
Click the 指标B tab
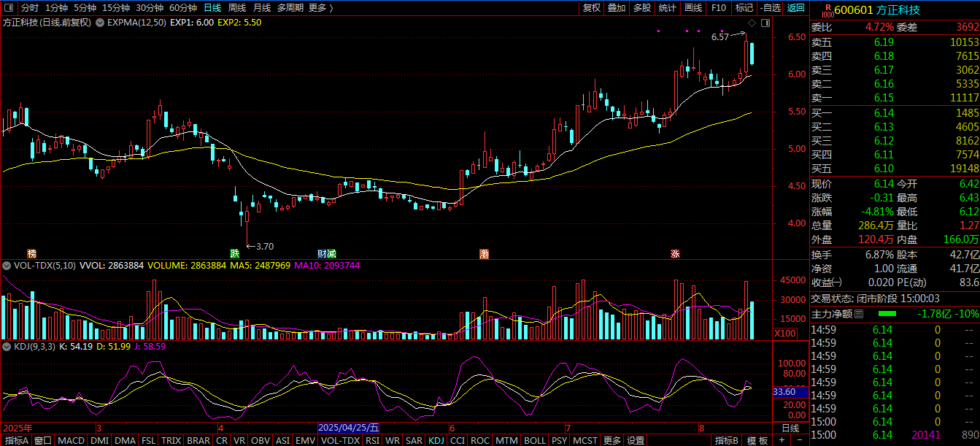[727, 441]
